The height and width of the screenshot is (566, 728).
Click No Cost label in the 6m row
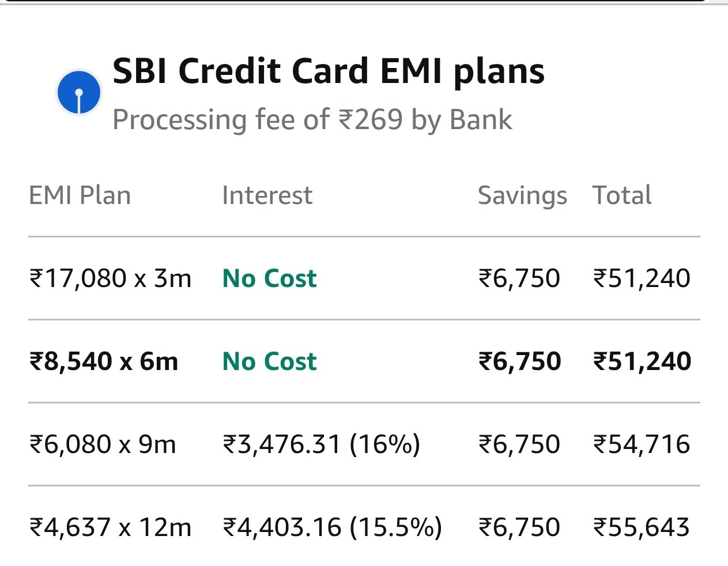pyautogui.click(x=269, y=361)
